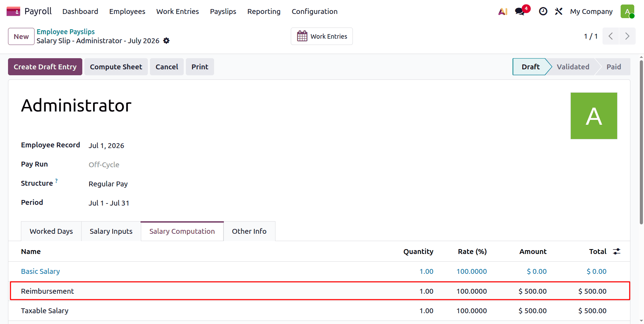Screen dimensions: 644x324
Task: Click Reimbursement quantity 1.00
Action: click(x=426, y=291)
